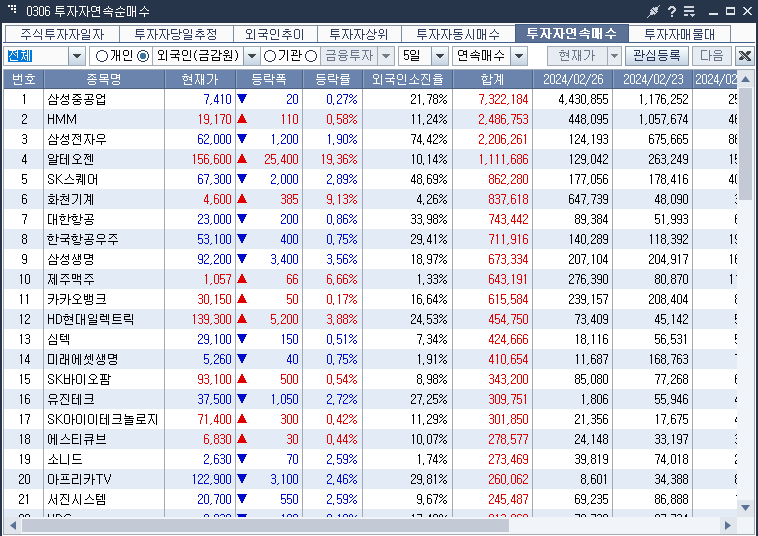This screenshot has width=758, height=536.
Task: Click the red up arrow in 알테오젠 row
Action: click(x=242, y=159)
